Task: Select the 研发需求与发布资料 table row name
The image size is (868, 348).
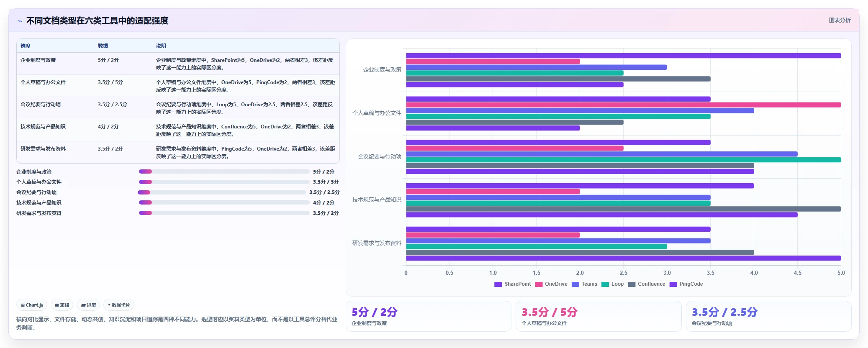Action: coord(43,149)
